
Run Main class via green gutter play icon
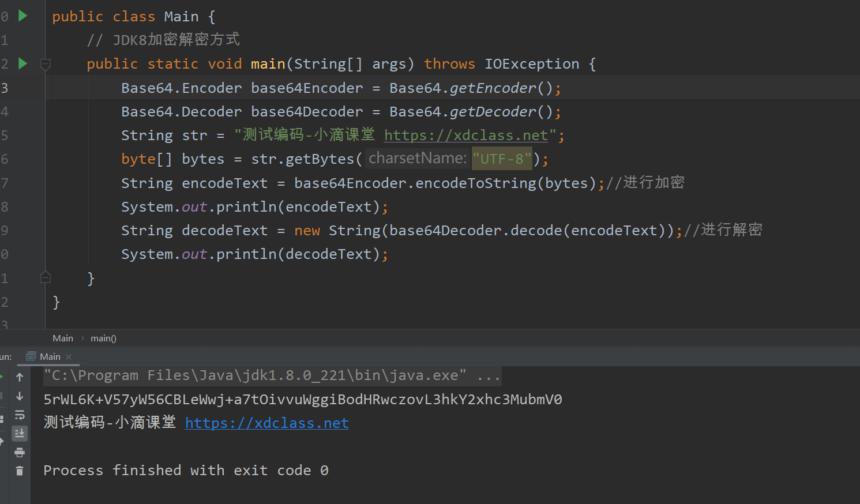click(21, 16)
